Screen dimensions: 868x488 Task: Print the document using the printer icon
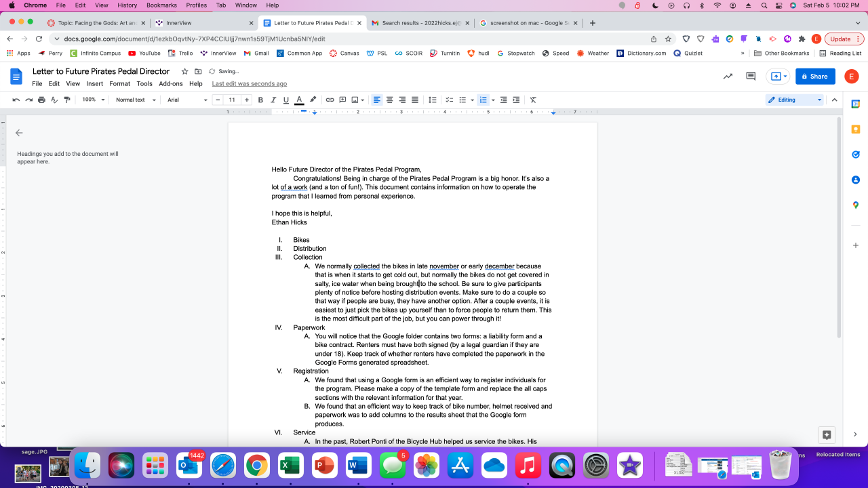tap(41, 100)
